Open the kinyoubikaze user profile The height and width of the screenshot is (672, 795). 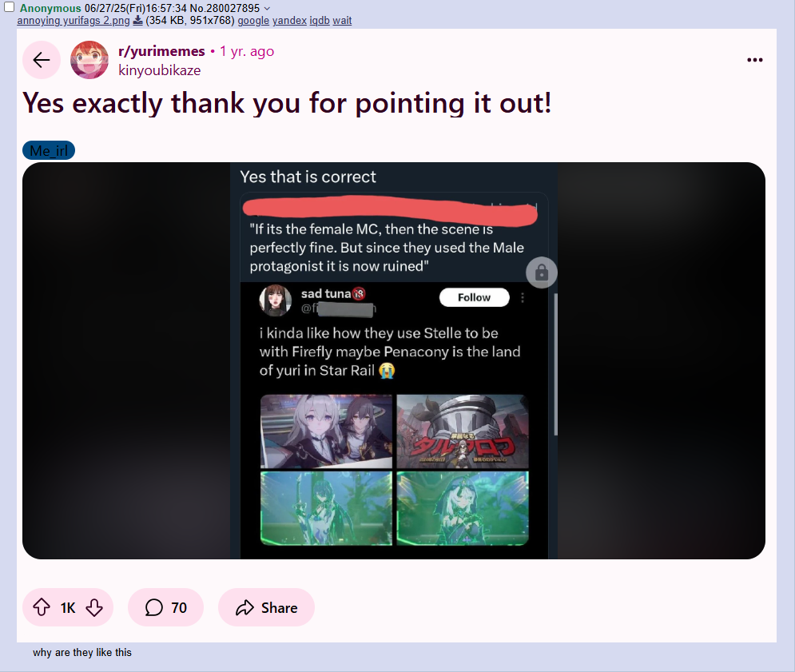[159, 70]
